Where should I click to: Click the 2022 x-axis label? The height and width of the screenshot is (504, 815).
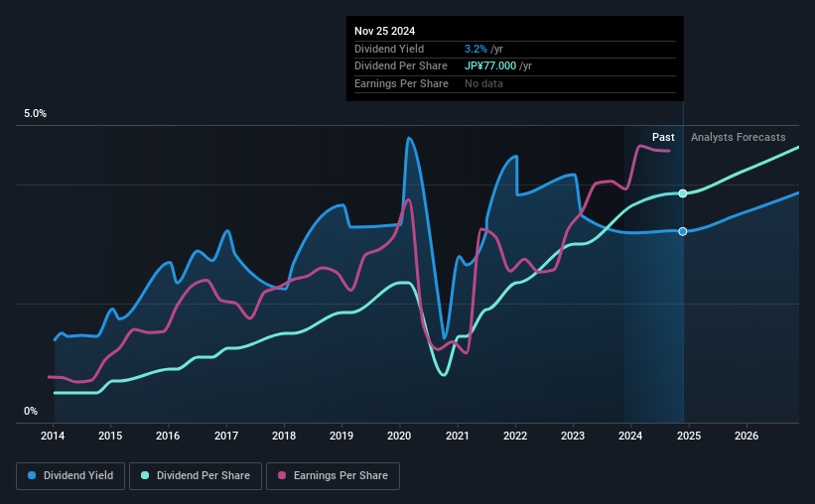point(515,436)
